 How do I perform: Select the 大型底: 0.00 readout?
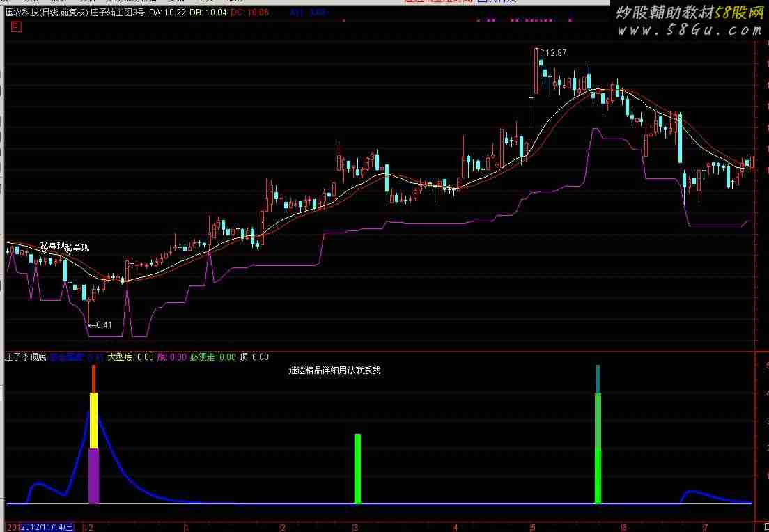[x=130, y=357]
